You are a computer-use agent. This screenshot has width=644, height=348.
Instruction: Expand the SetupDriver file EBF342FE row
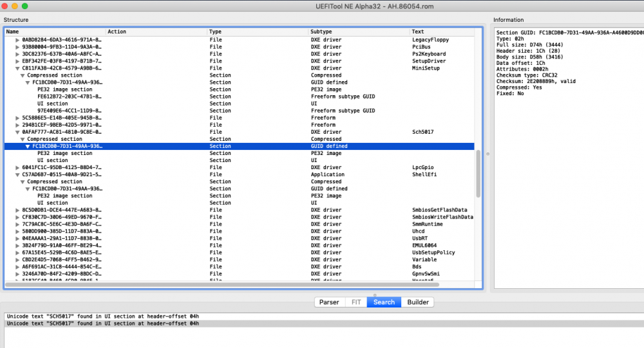pyautogui.click(x=17, y=61)
